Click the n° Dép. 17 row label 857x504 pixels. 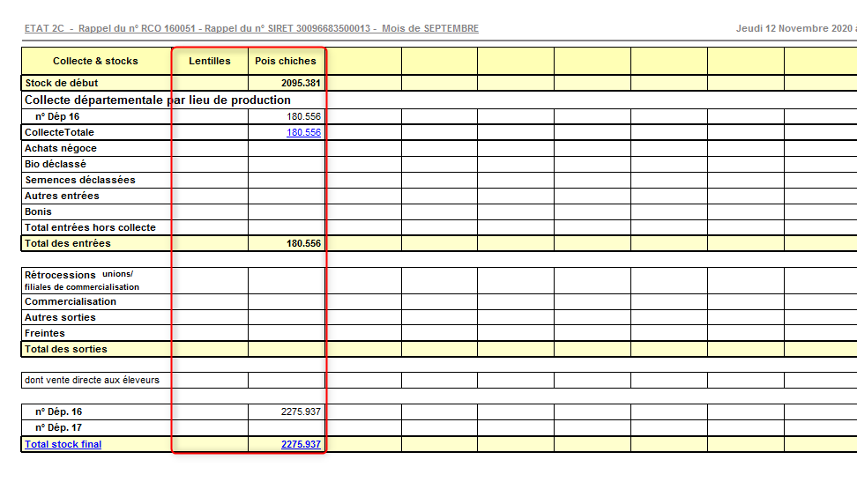click(59, 427)
